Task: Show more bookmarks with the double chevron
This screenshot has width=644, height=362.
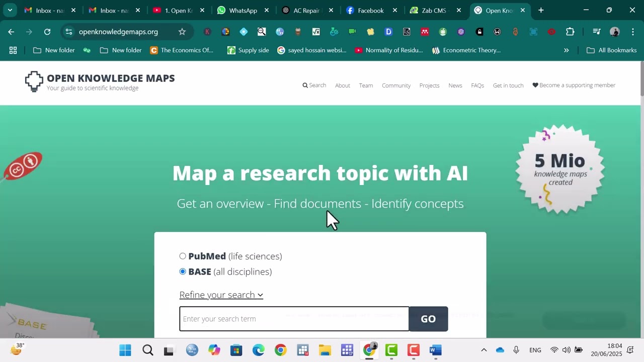Action: (x=566, y=50)
